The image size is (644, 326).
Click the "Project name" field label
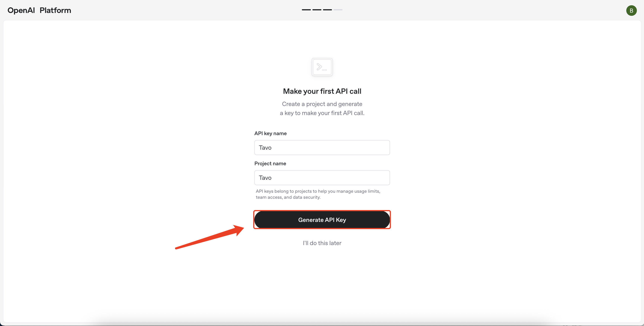[x=270, y=163]
